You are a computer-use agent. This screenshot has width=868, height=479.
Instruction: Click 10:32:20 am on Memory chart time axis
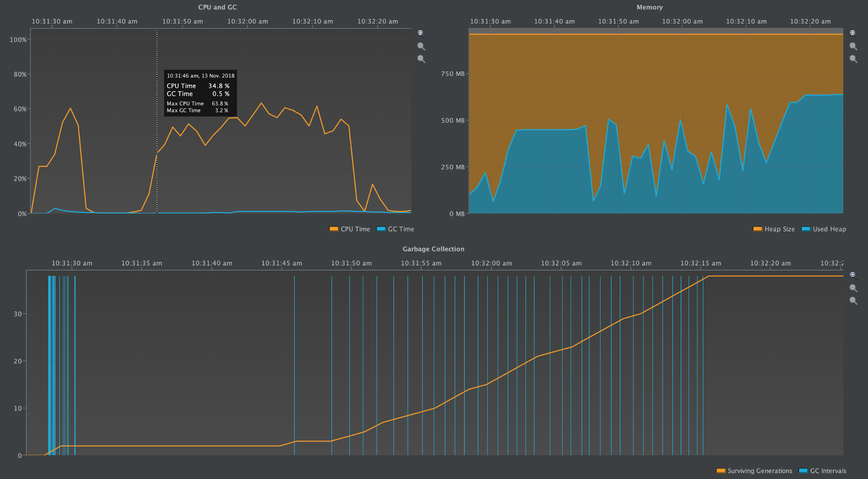810,21
